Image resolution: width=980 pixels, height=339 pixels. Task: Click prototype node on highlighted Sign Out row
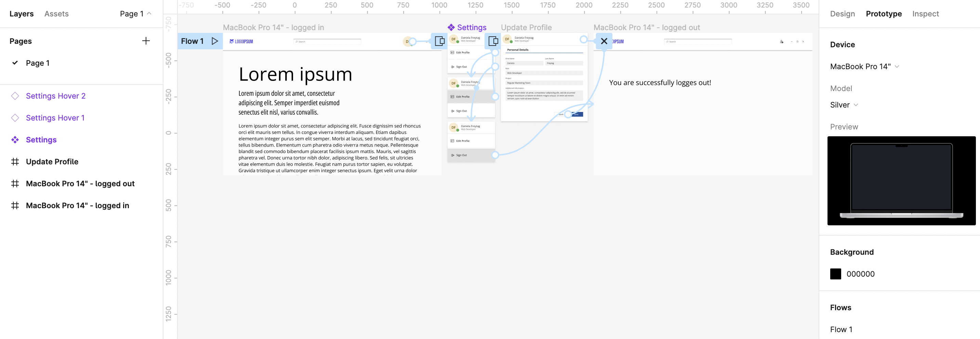tap(495, 155)
